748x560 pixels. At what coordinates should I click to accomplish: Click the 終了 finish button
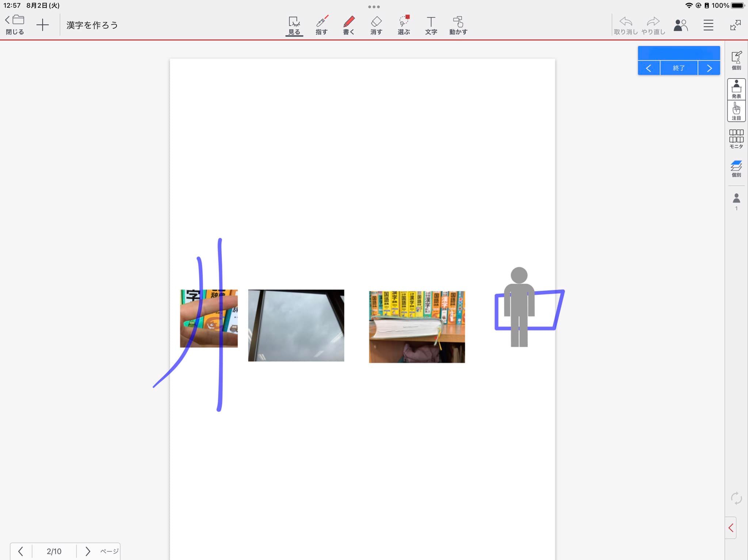coord(679,68)
